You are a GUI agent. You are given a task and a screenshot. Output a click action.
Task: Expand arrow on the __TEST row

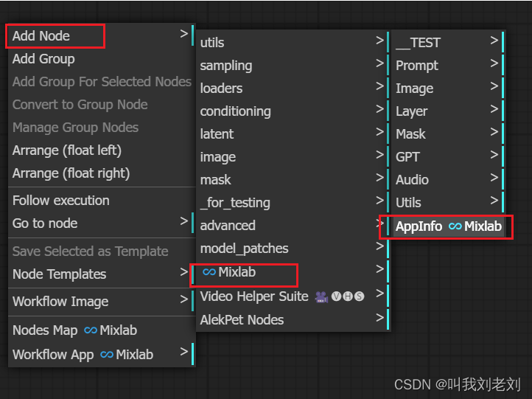pos(494,41)
